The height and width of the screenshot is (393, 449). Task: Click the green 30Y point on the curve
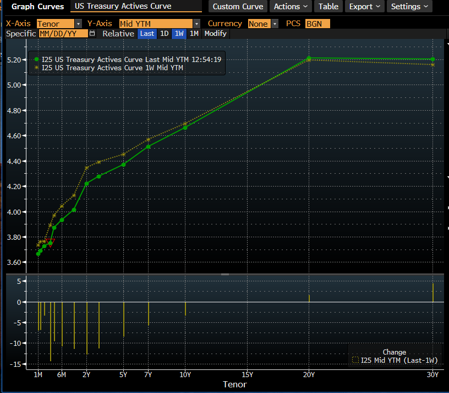pyautogui.click(x=433, y=59)
